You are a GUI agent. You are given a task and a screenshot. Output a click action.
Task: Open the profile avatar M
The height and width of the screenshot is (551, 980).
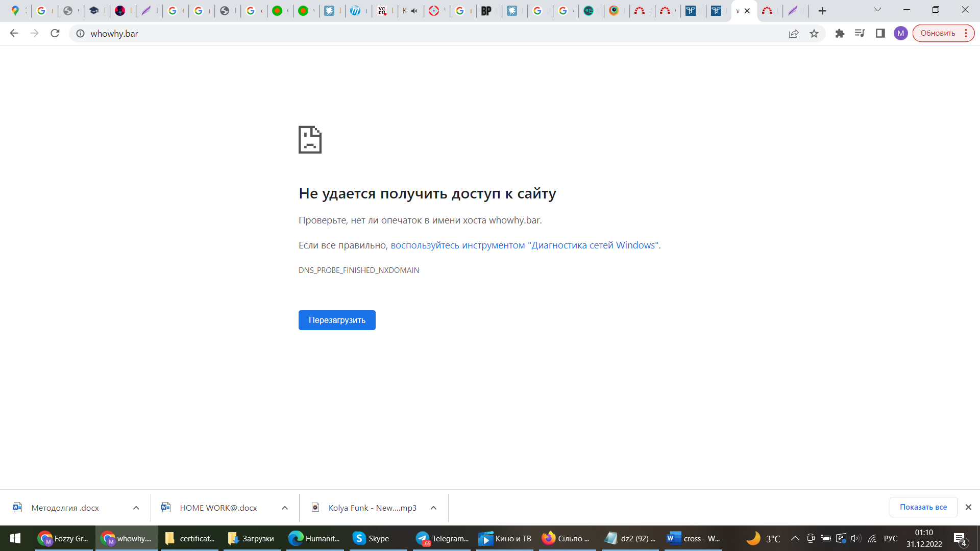(x=900, y=34)
